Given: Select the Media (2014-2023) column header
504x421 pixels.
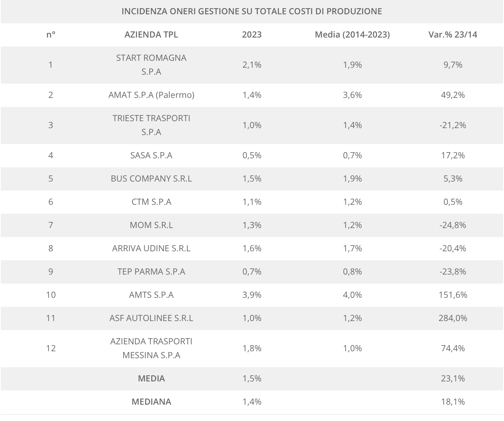Looking at the screenshot, I should point(352,34).
